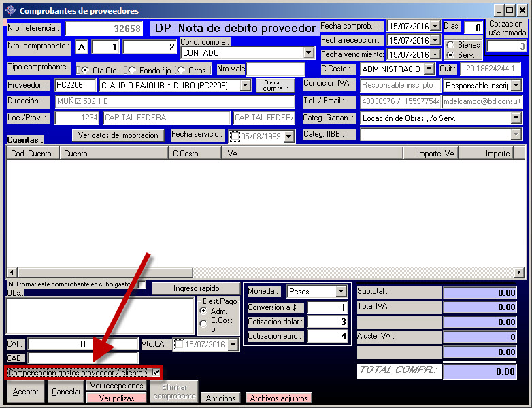Open the Categ. Ganan. dropdown
This screenshot has width=532, height=408.
516,118
